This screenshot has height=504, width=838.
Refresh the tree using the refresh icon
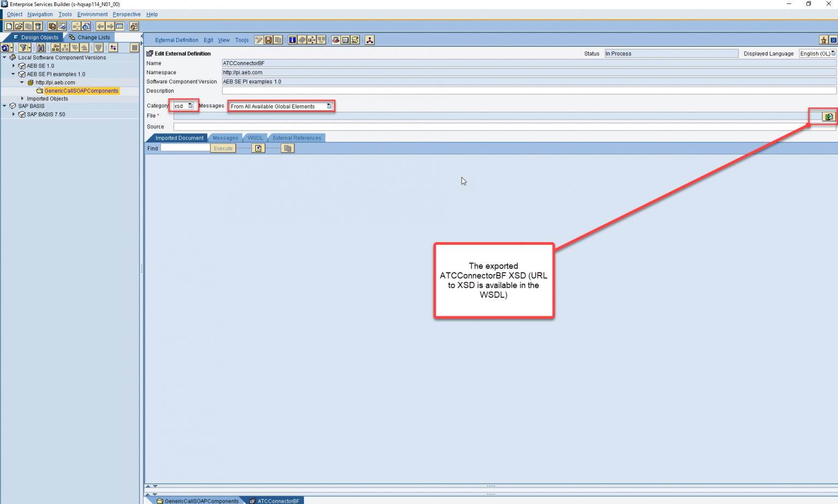[4, 47]
